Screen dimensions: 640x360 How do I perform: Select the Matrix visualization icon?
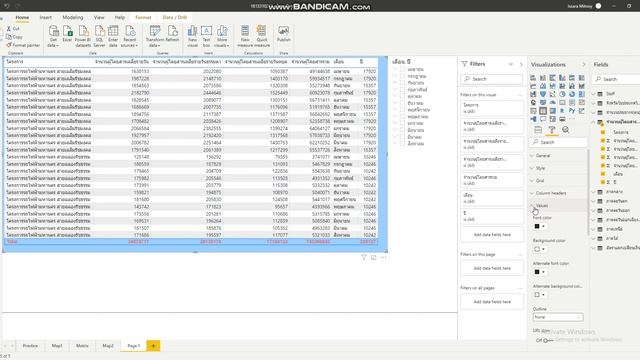tap(553, 111)
